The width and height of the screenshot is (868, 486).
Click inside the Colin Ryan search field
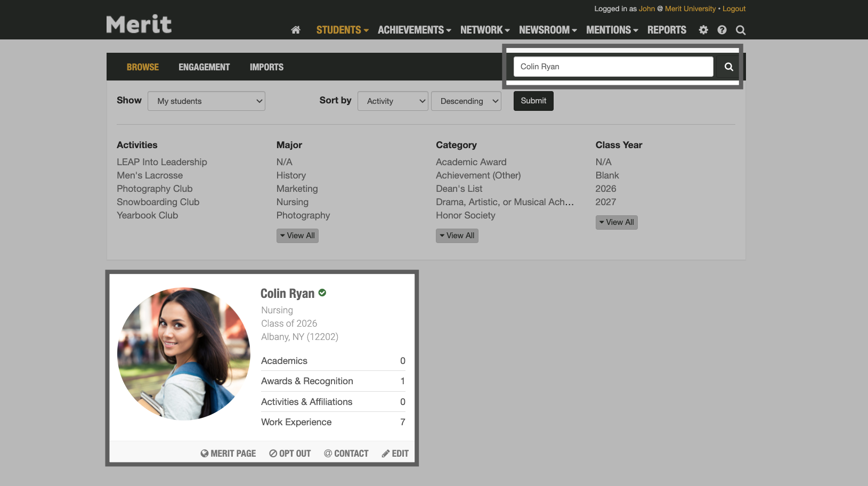point(613,67)
